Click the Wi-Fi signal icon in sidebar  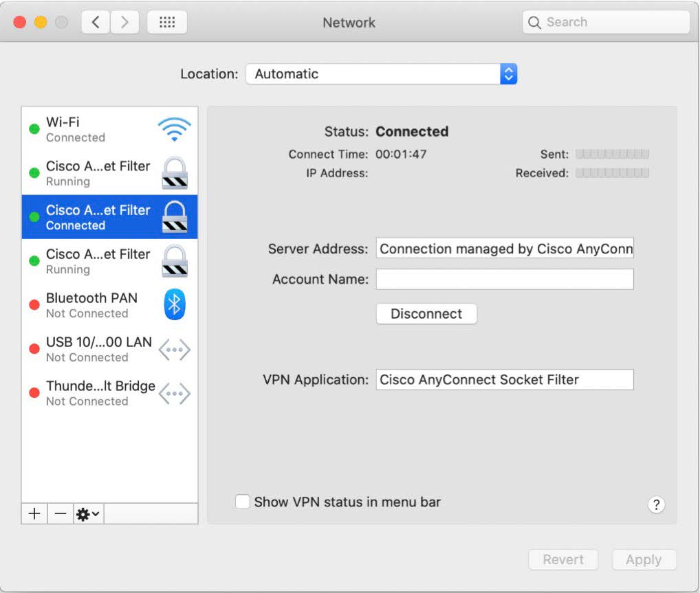click(x=174, y=129)
